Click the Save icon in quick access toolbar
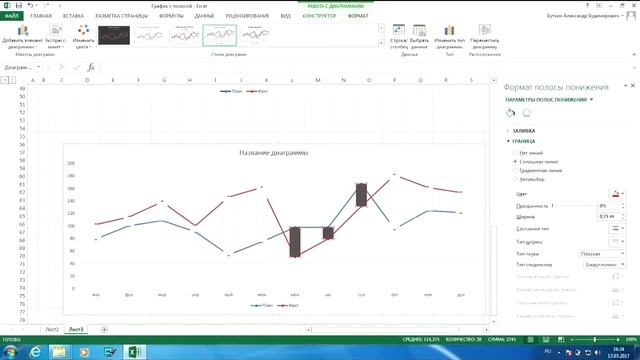This screenshot has height=360, width=640. pyautogui.click(x=18, y=5)
